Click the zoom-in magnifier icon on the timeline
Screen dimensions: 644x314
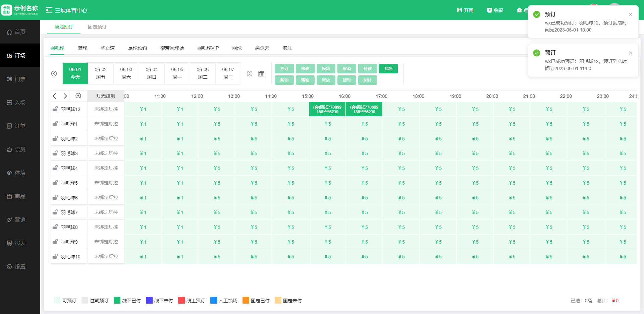pyautogui.click(x=78, y=96)
